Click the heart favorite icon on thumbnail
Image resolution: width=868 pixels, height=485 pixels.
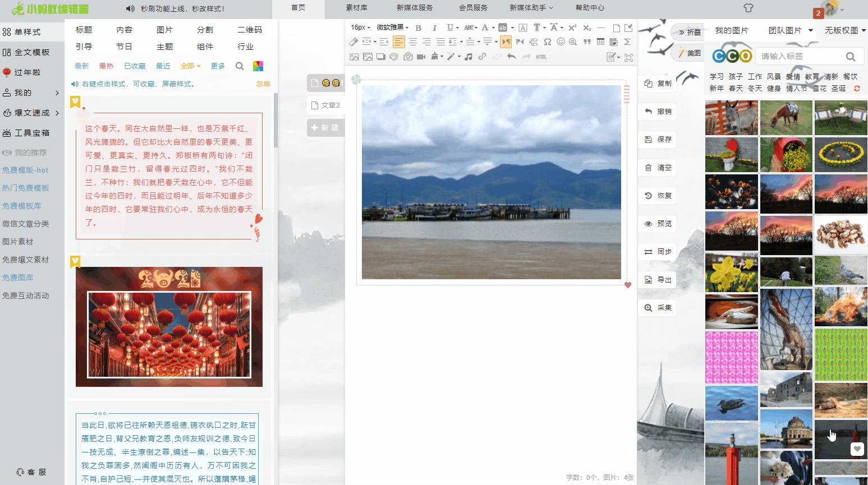click(x=857, y=449)
